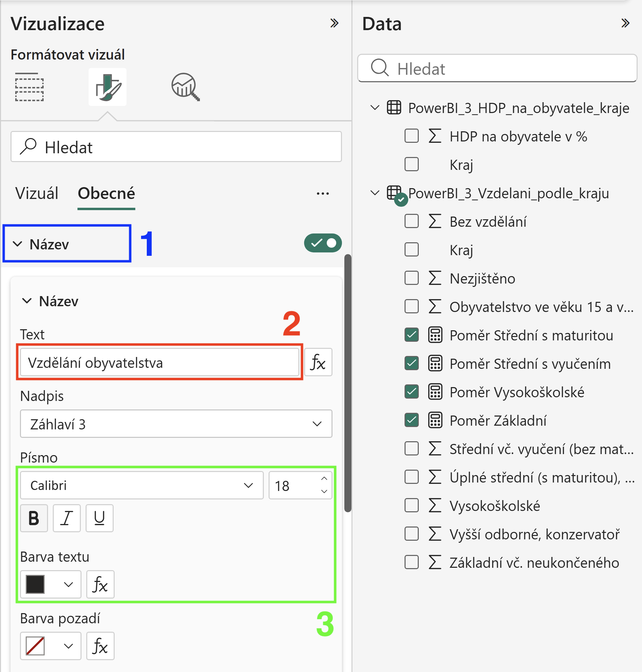This screenshot has width=642, height=672.
Task: Collapse the Vizualizace pane with the chevrons
Action: tap(334, 23)
